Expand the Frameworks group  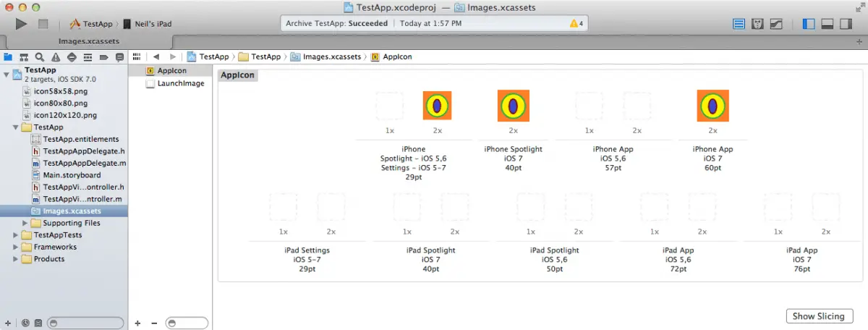[17, 247]
